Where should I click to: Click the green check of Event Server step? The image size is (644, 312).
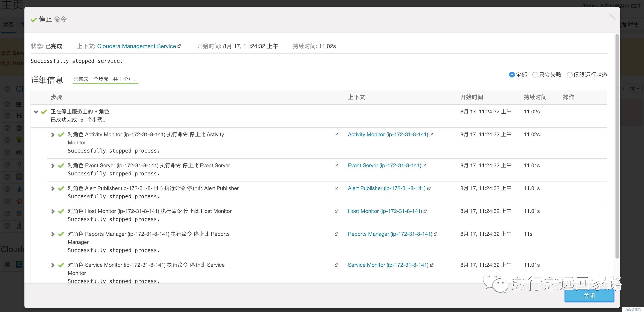[61, 166]
